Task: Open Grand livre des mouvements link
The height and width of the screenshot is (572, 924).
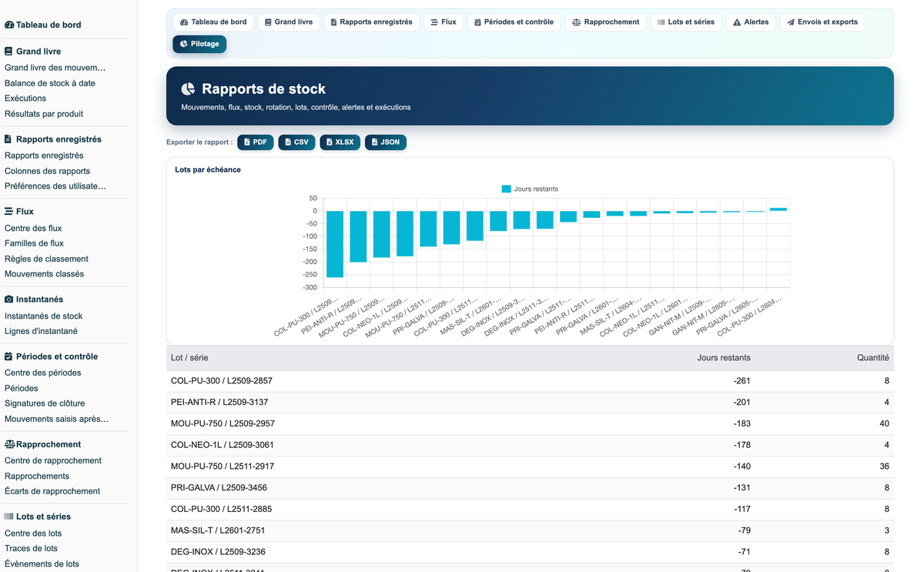Action: click(x=55, y=68)
